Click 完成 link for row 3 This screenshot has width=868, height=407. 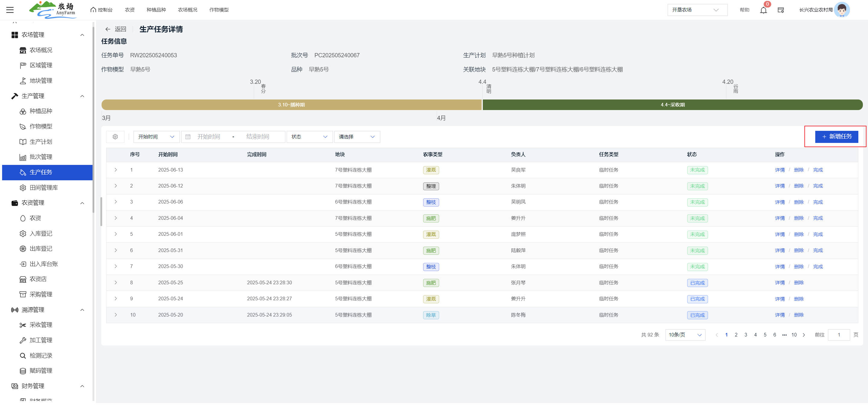tap(818, 202)
